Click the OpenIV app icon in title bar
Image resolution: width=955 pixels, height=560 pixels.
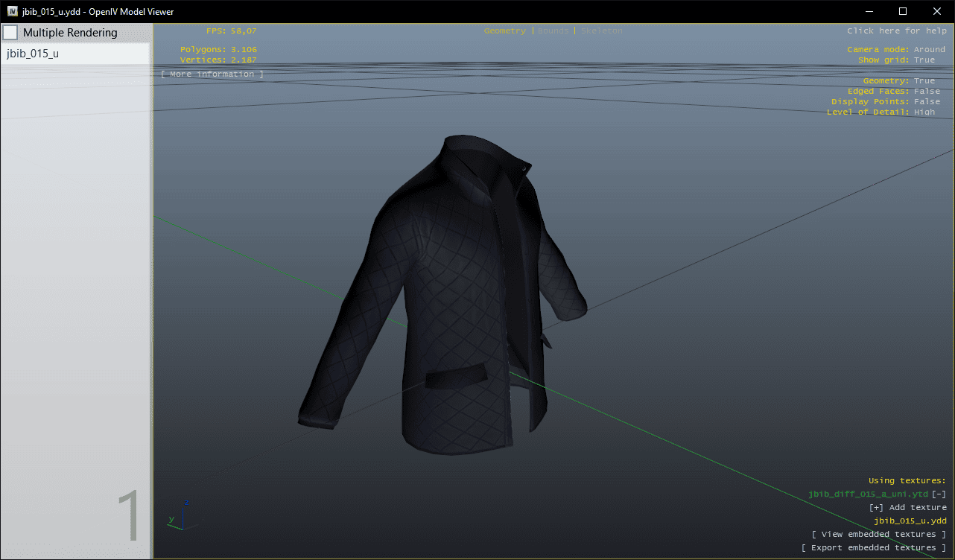pos(13,11)
